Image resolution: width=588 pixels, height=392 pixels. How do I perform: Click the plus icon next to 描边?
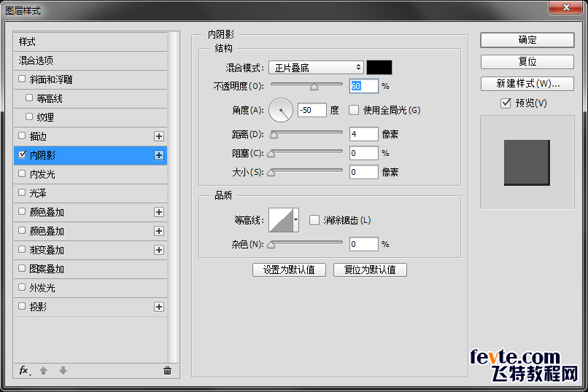tap(159, 136)
